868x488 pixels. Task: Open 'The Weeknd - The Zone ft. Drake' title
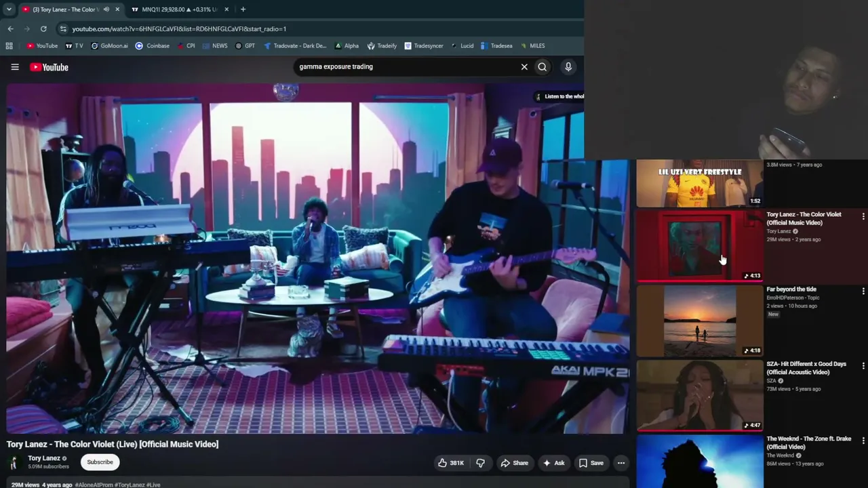point(809,443)
